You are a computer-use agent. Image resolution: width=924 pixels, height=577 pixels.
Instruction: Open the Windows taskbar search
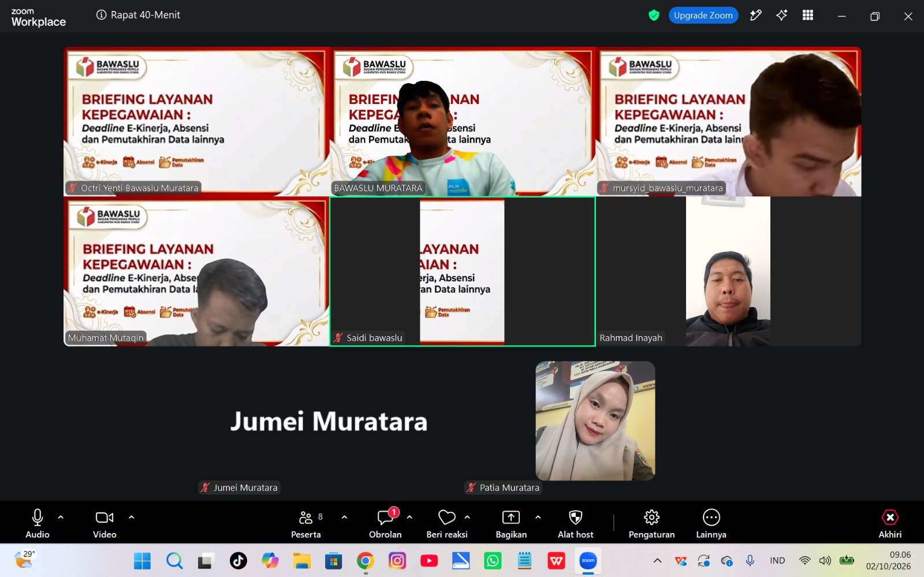pyautogui.click(x=174, y=561)
